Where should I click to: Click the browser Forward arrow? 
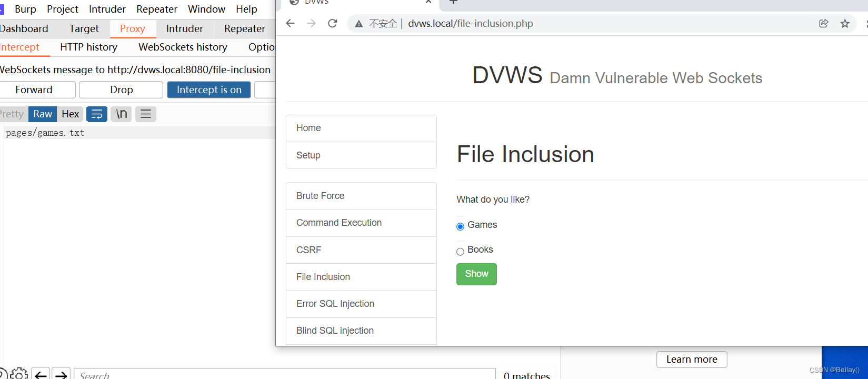(x=312, y=23)
